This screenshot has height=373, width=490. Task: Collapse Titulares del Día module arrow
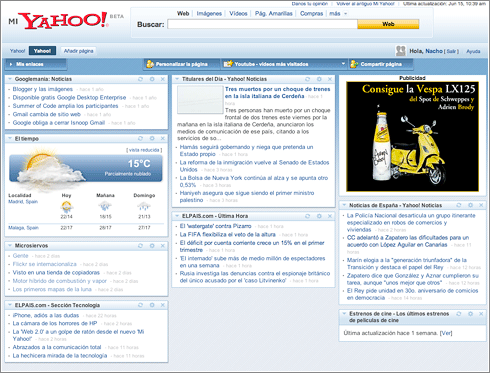177,79
